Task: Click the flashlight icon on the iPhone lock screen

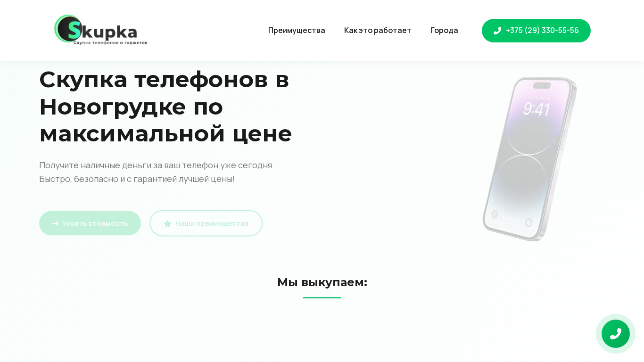Action: [x=495, y=214]
